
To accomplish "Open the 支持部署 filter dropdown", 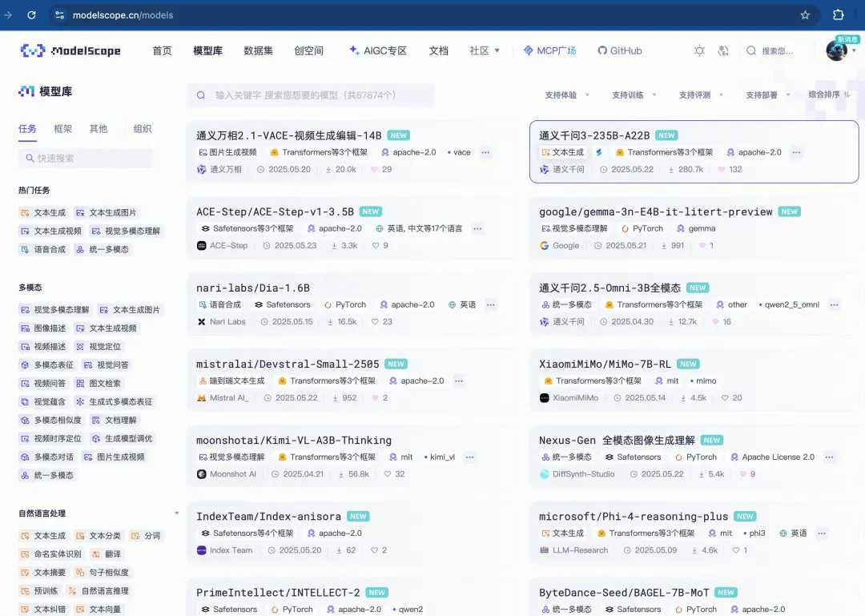I will click(768, 95).
